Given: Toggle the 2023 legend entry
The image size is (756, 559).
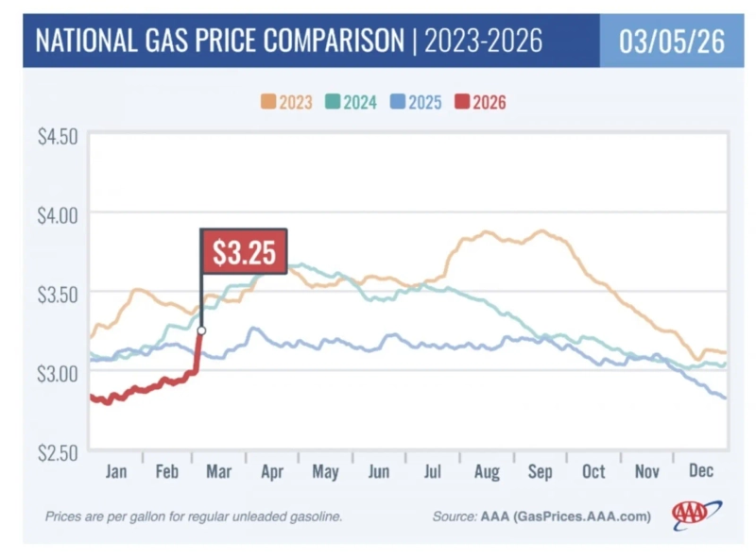Looking at the screenshot, I should 287,102.
